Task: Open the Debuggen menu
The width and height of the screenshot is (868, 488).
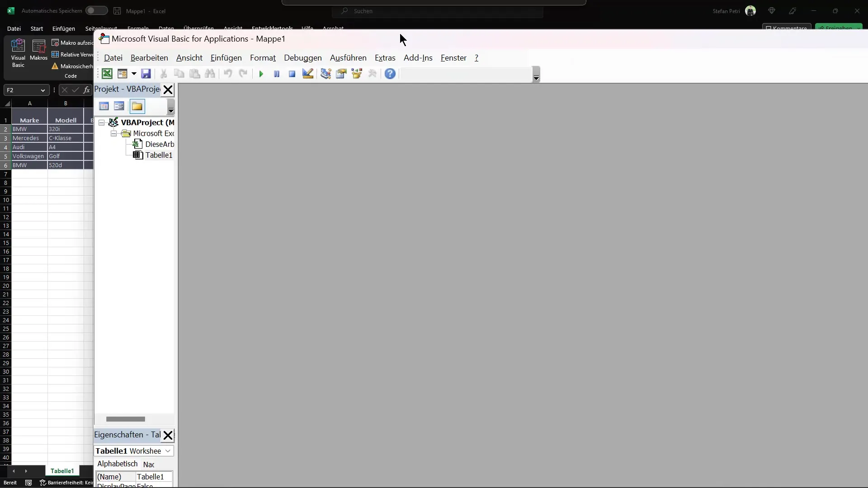Action: (x=303, y=58)
